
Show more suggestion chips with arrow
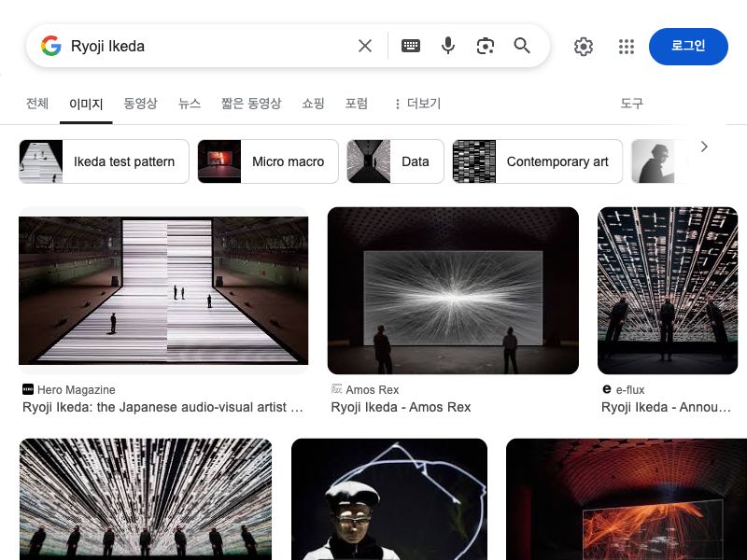pyautogui.click(x=705, y=147)
